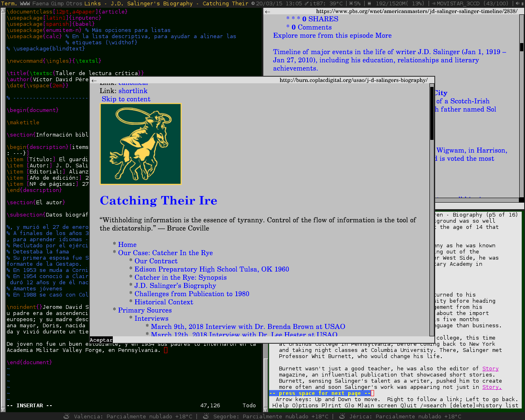Click the date and time 20/03/15 13:05
This screenshot has height=420, width=525.
coord(279,3)
